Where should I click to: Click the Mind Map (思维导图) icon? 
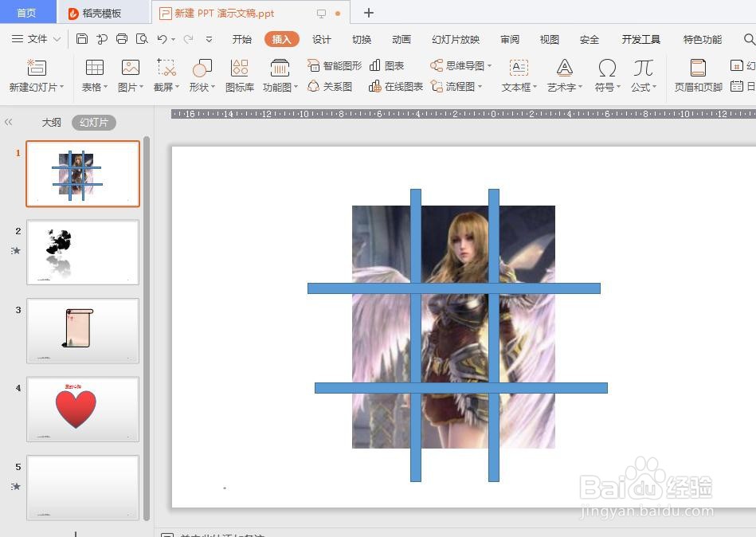point(437,65)
